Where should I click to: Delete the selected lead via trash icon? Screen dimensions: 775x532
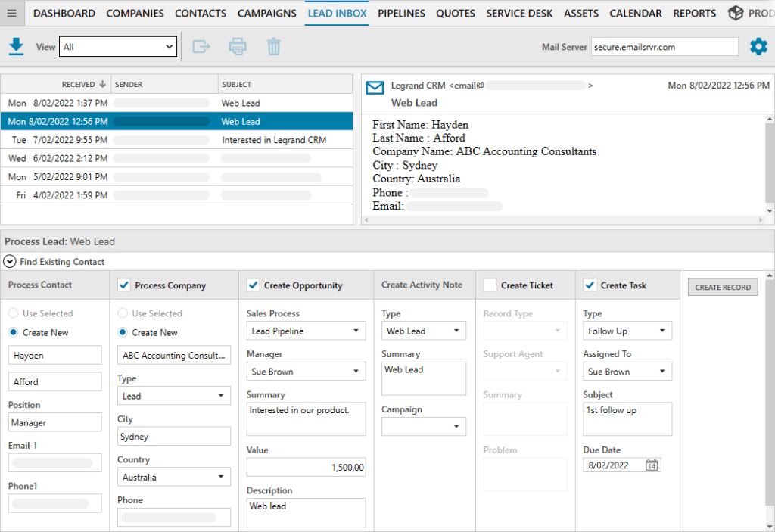274,46
